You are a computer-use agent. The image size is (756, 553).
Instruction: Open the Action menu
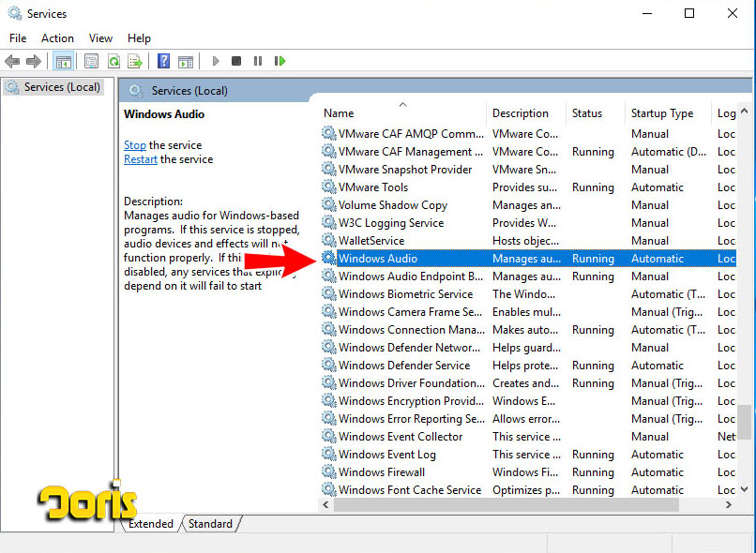[x=57, y=38]
